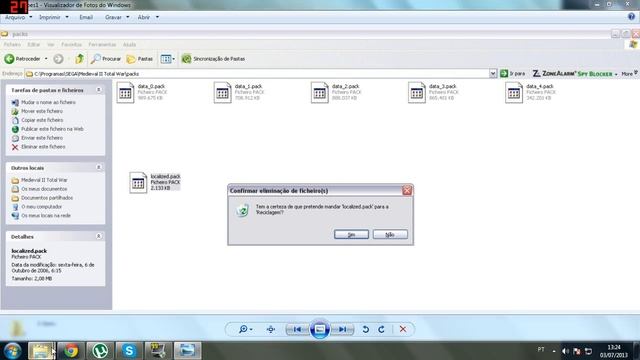Delete photo with red X icon
Viewport: 640px width, 360px height.
pyautogui.click(x=403, y=329)
